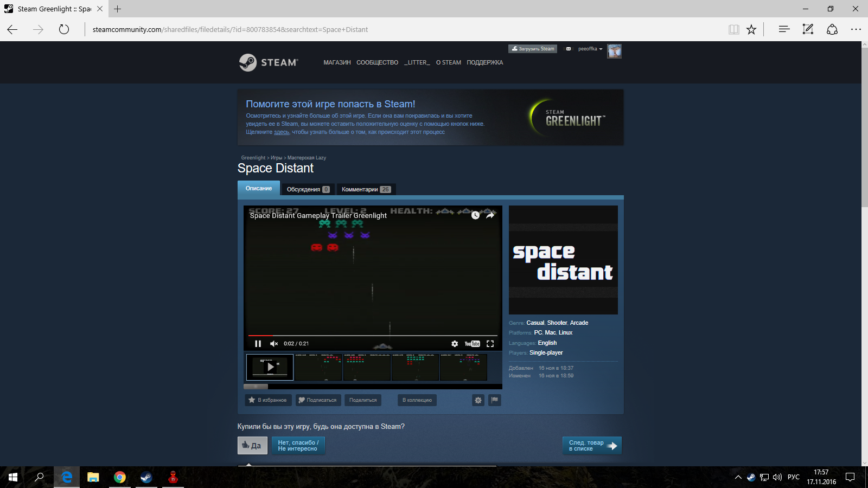Seek in the video progress bar
The height and width of the screenshot is (488, 868).
[373, 336]
